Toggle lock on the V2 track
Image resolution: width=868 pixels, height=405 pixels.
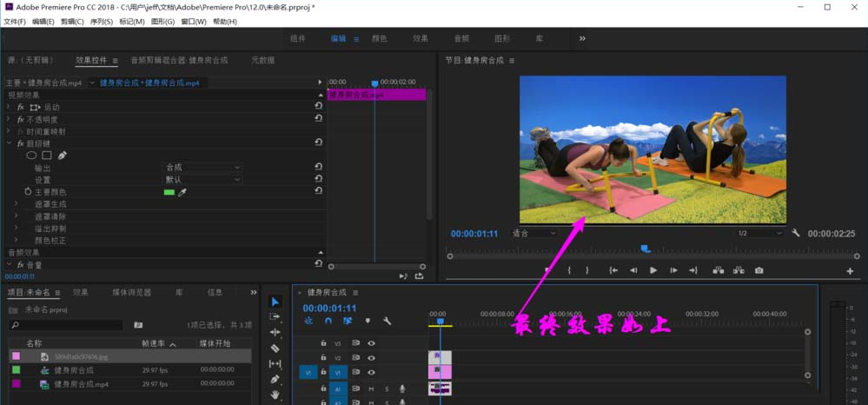click(x=323, y=357)
